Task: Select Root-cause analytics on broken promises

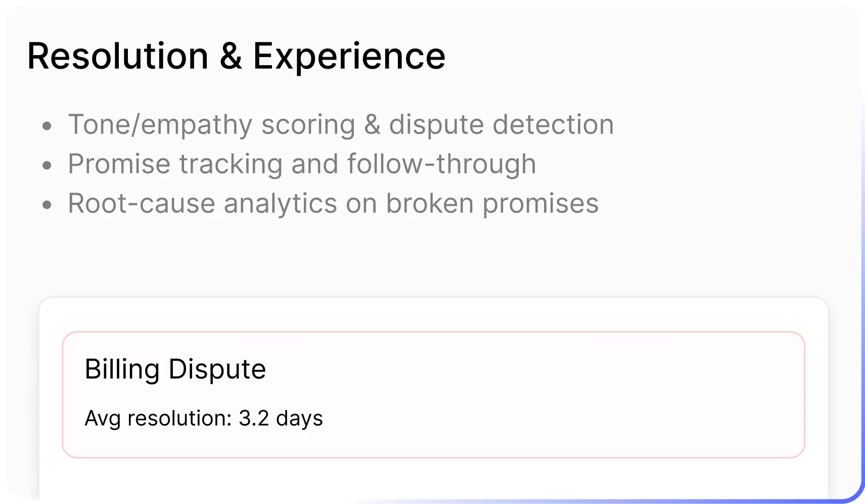Action: pos(333,203)
